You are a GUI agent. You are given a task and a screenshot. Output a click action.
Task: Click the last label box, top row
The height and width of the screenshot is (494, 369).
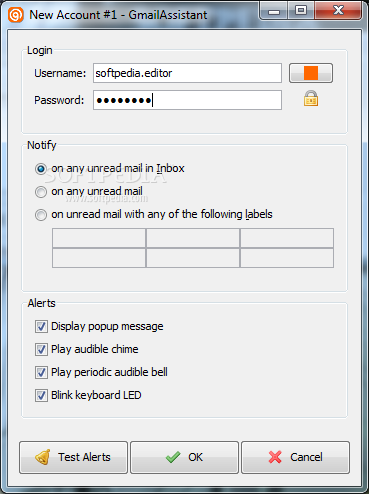click(287, 238)
